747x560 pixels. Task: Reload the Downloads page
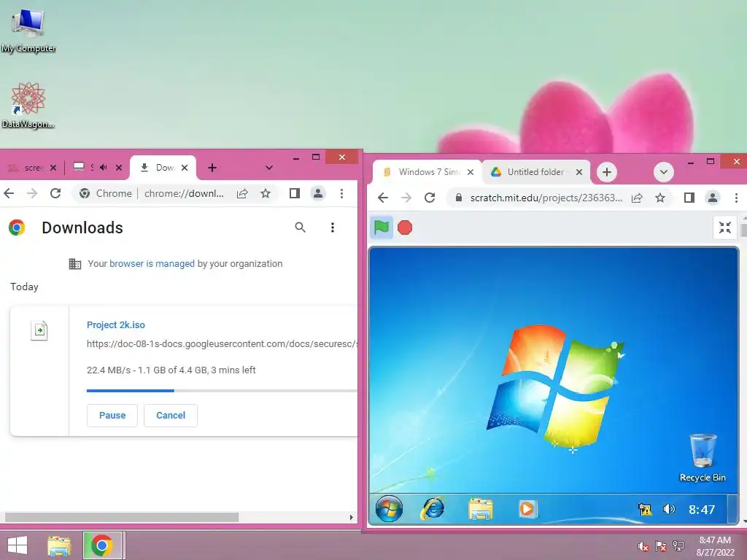coord(55,193)
